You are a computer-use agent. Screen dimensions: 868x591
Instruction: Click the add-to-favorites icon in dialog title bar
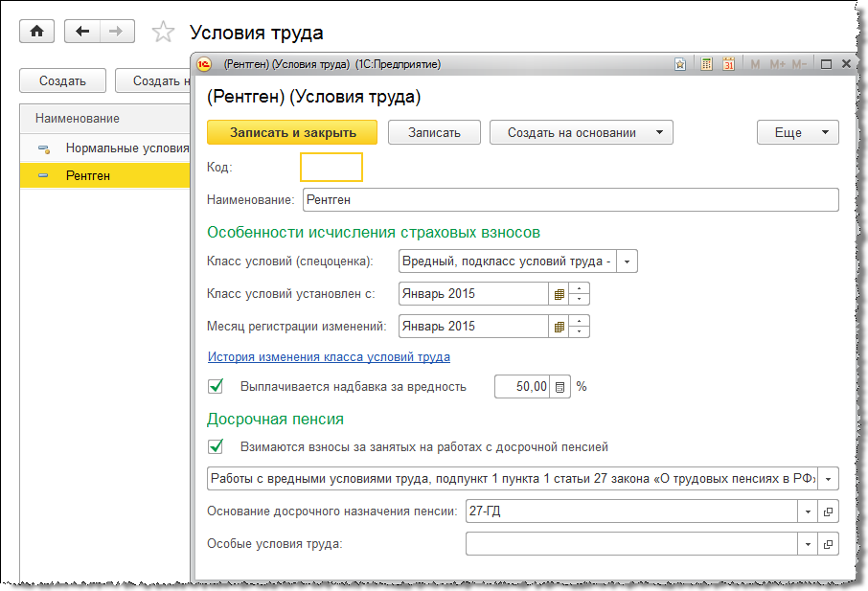tap(680, 64)
